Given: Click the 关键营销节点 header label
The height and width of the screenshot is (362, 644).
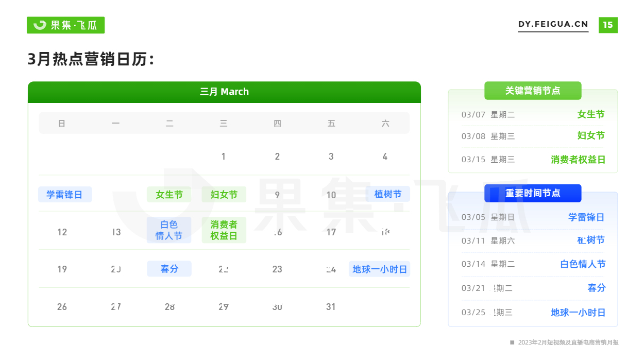Looking at the screenshot, I should 533,91.
